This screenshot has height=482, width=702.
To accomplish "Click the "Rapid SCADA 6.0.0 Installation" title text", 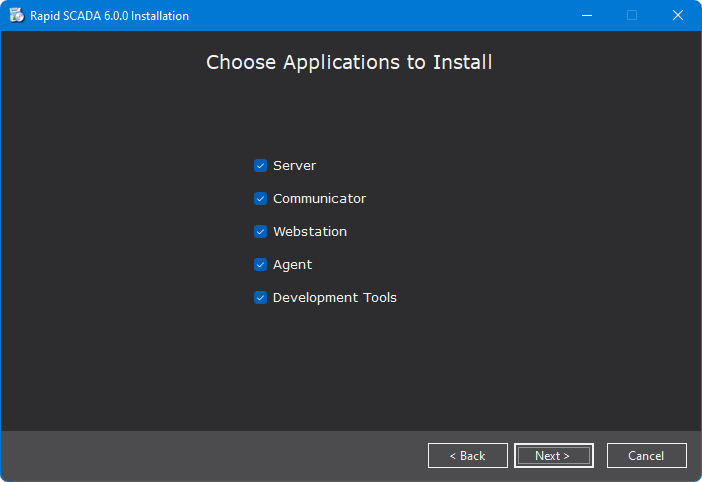I will [109, 16].
